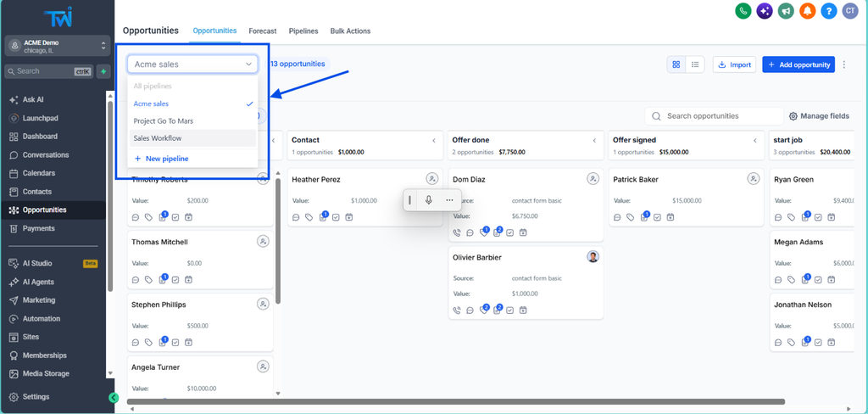Select the Opportunities tab

point(214,31)
